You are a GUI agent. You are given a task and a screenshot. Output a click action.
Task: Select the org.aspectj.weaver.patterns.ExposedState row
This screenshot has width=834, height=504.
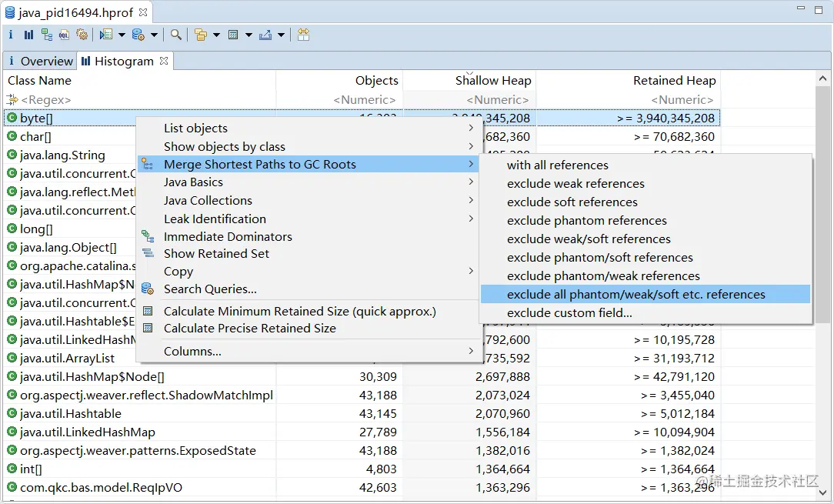tap(362, 451)
